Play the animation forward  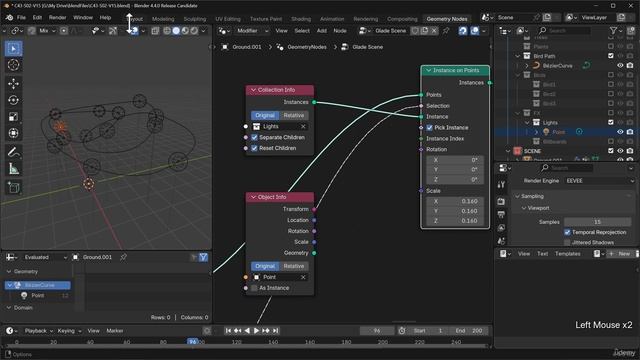(x=256, y=331)
